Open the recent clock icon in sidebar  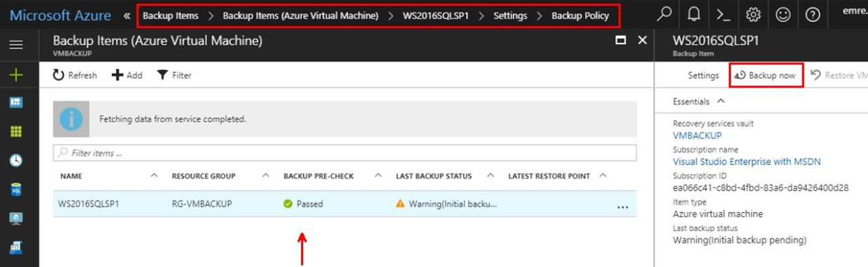(16, 160)
